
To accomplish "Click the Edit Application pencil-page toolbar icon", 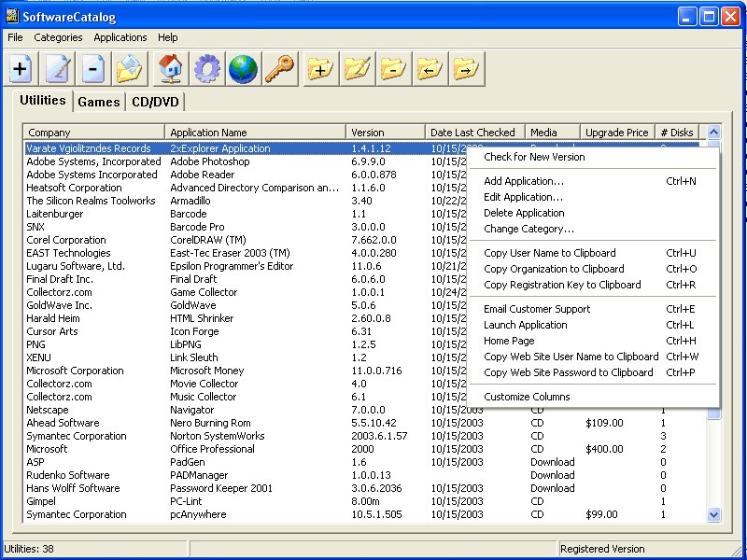I will coord(57,69).
